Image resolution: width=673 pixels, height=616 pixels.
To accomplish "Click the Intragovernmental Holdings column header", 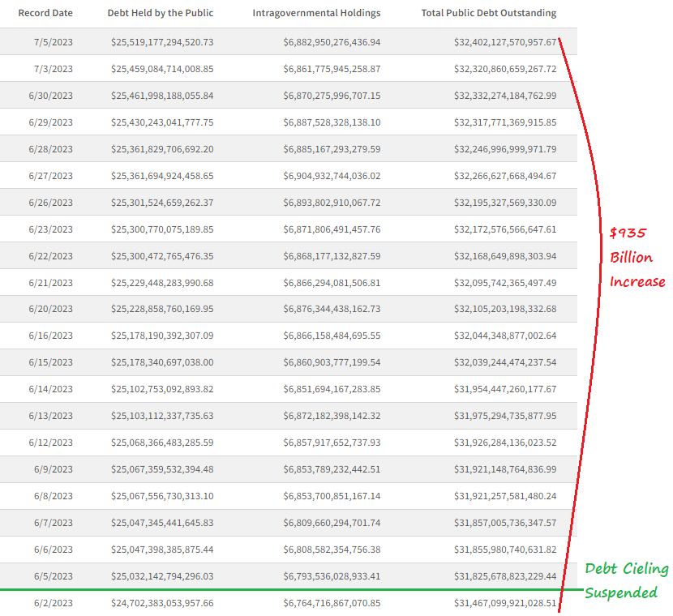I will [316, 13].
